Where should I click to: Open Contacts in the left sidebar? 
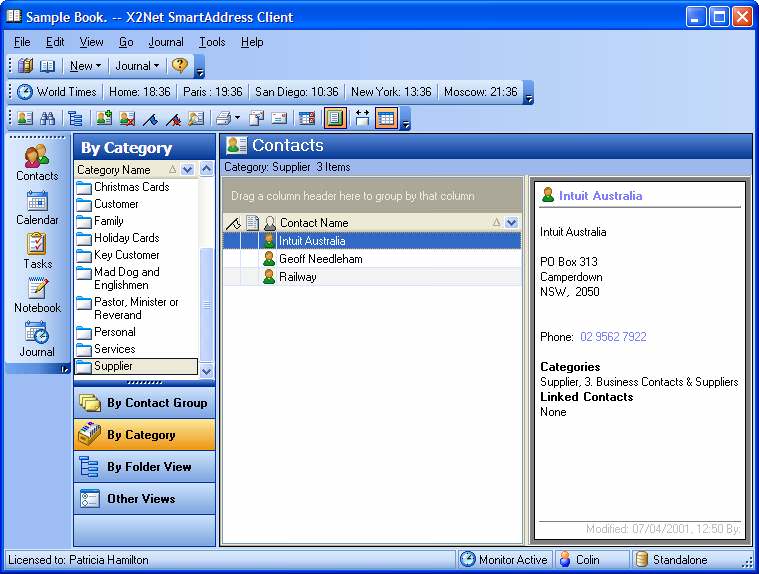click(x=37, y=163)
